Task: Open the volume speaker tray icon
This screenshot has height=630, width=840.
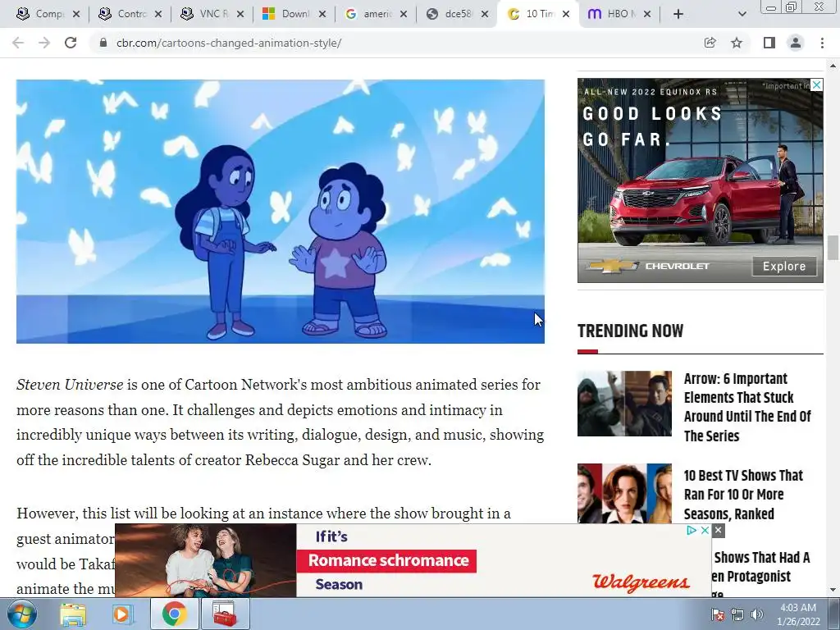Action: point(757,614)
